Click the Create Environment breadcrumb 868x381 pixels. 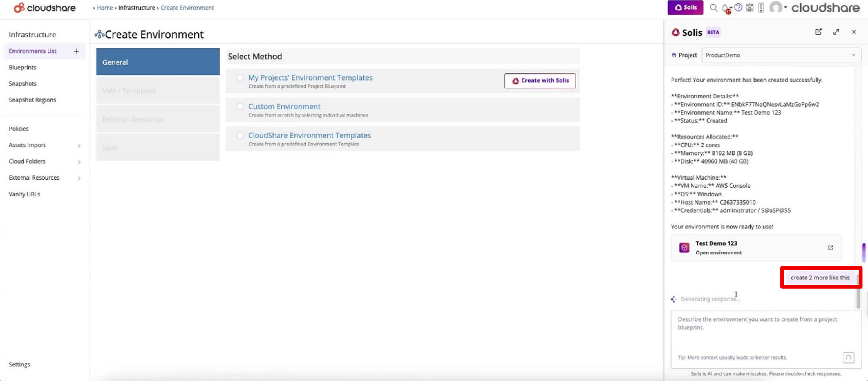point(187,8)
